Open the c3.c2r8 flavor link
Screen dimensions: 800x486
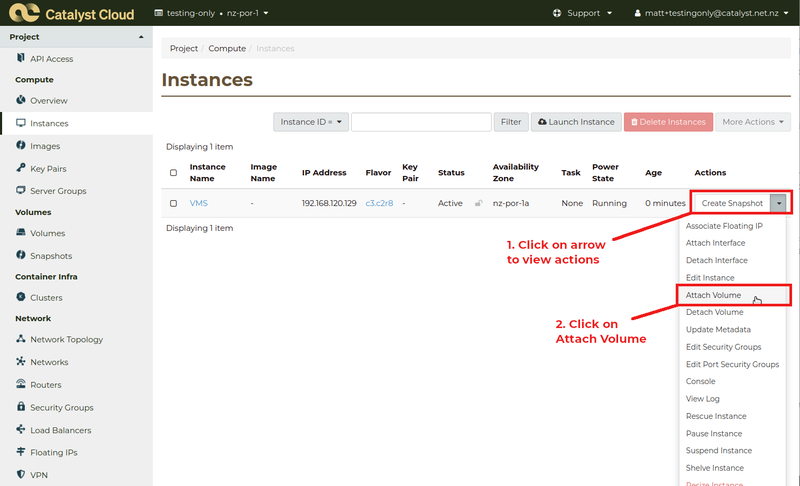point(379,203)
